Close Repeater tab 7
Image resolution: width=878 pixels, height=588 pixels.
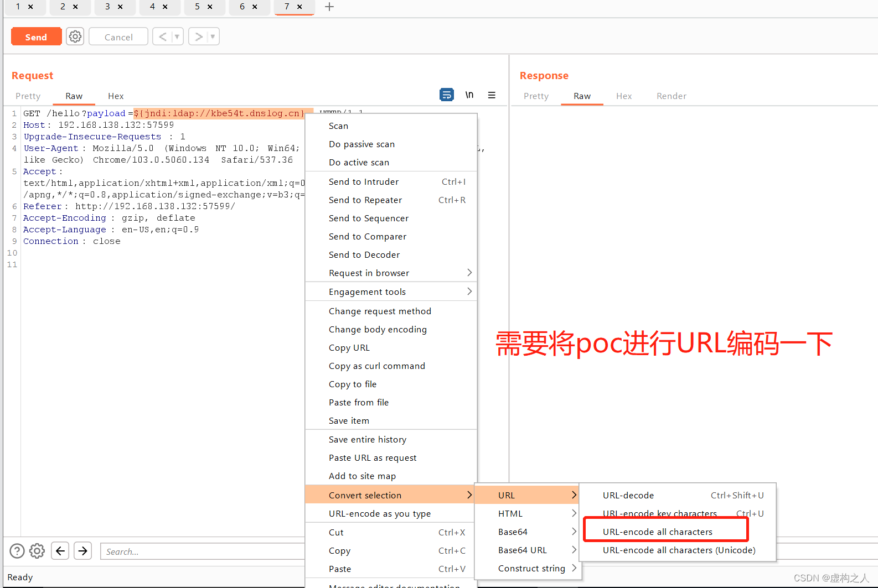tap(299, 7)
